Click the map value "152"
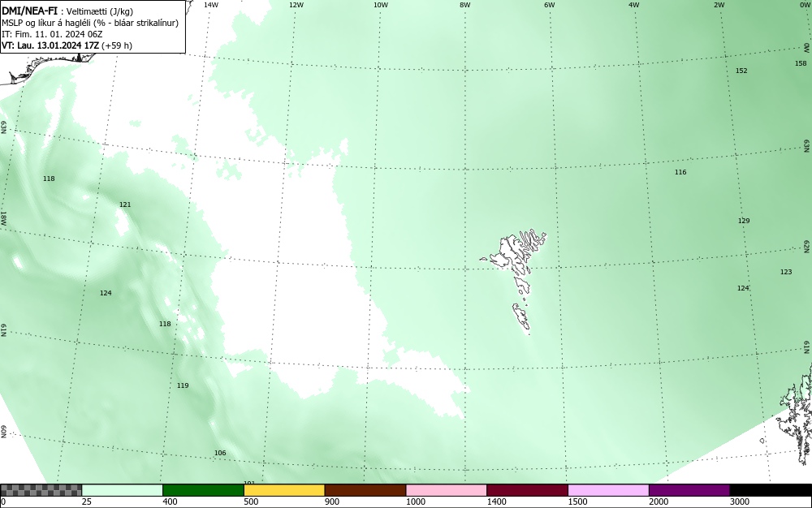The width and height of the screenshot is (812, 508). tap(741, 71)
